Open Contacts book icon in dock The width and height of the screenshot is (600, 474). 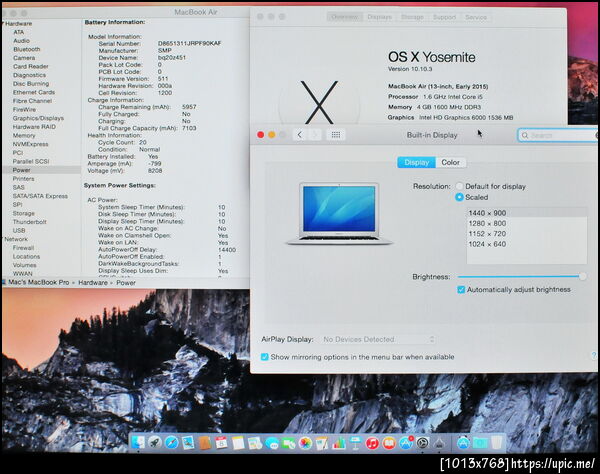coord(205,443)
